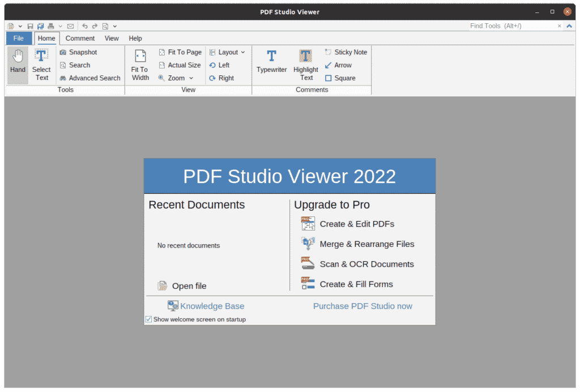
Task: Add a Sticky Note comment
Action: click(x=346, y=52)
